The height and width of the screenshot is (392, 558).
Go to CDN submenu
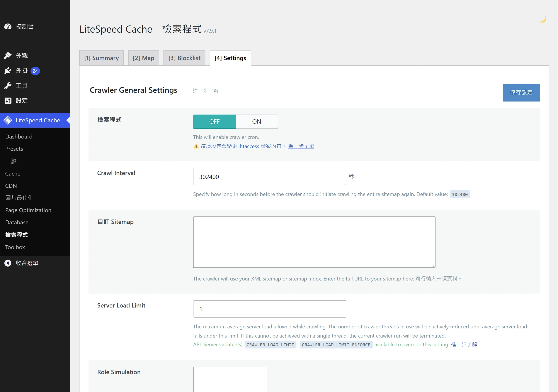coord(11,186)
